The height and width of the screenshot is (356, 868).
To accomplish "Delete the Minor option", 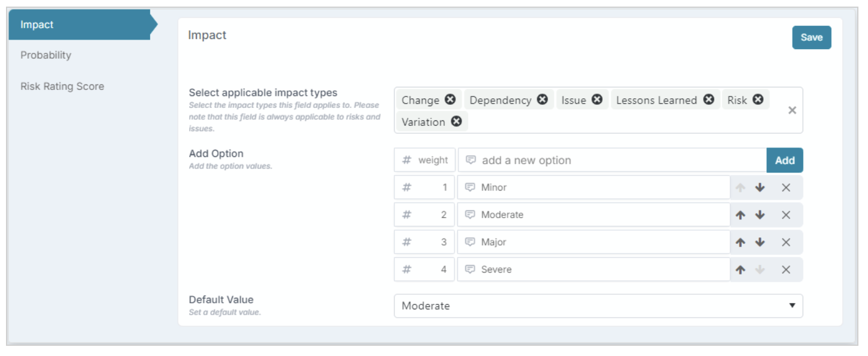I will pos(786,188).
